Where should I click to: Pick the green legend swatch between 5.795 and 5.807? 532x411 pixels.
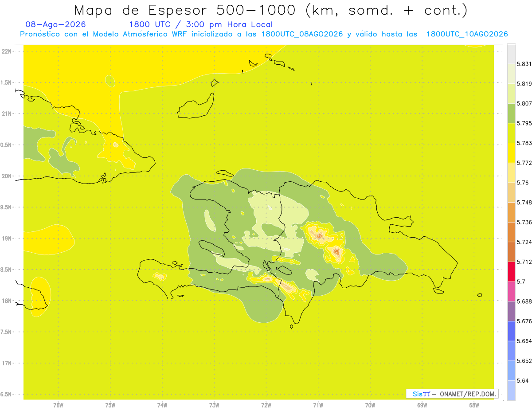coord(512,113)
